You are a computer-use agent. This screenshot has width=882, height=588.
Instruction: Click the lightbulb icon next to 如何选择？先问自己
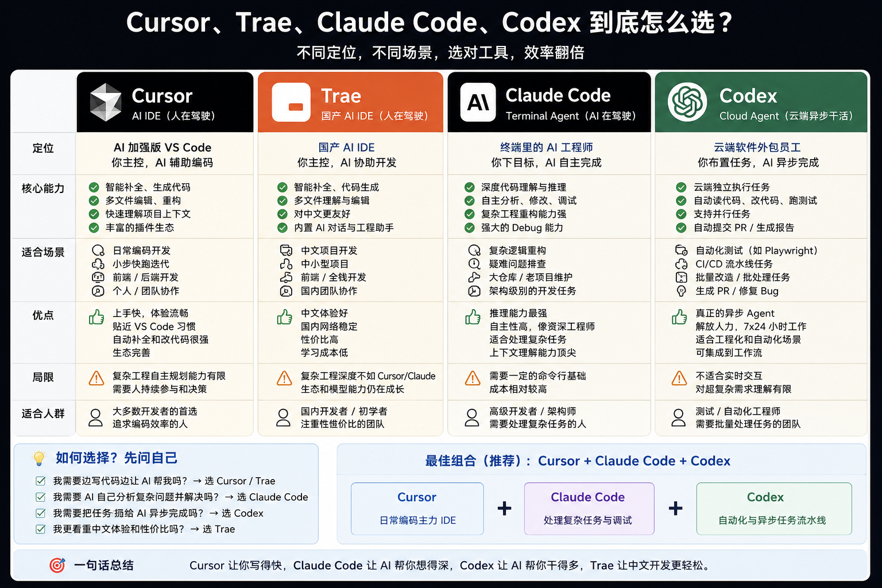click(x=39, y=458)
